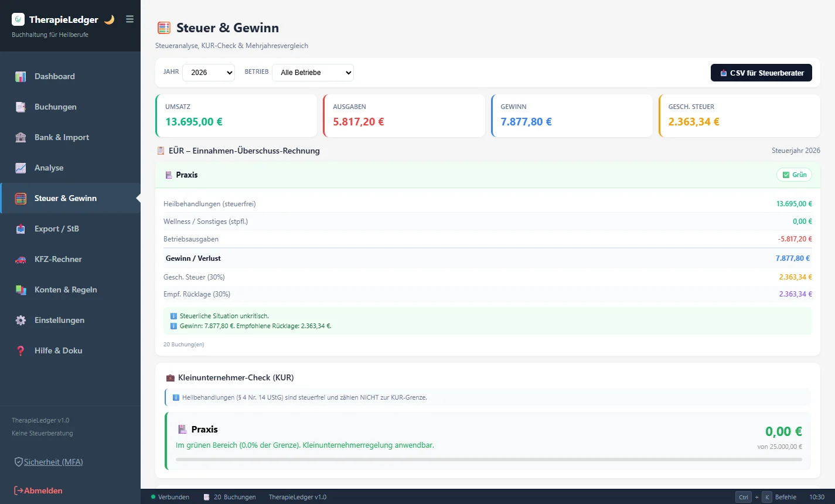Click the Heilbehandlungen (steuerfrei) row
Image resolution: width=835 pixels, height=504 pixels.
[x=488, y=204]
